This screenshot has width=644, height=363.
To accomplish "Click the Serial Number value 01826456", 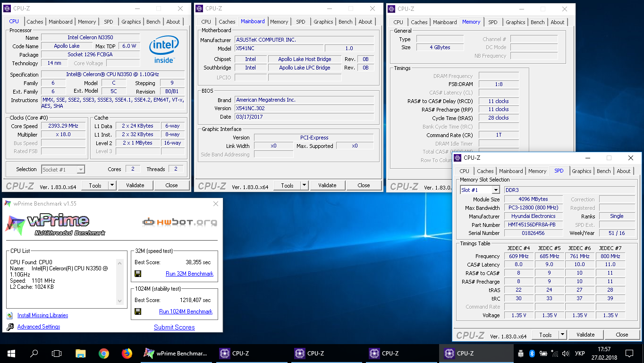I will (534, 233).
